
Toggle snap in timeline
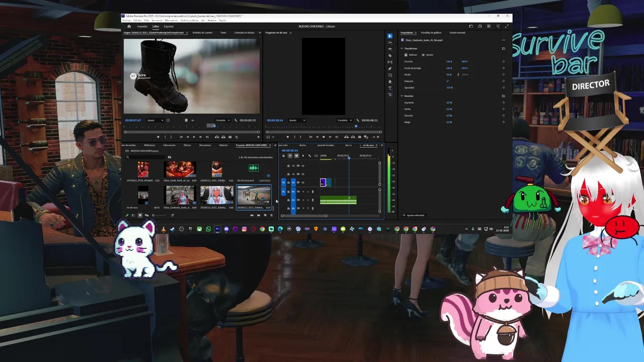coord(290,156)
